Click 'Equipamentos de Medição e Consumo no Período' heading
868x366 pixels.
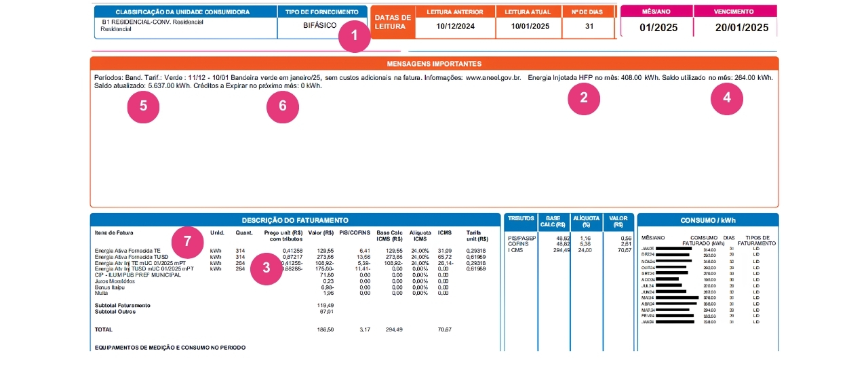(170, 347)
